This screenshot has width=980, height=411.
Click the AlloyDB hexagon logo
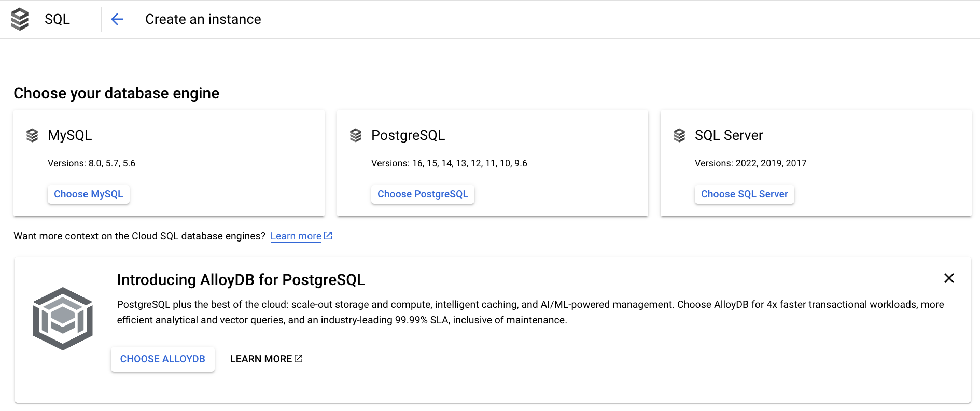[63, 319]
